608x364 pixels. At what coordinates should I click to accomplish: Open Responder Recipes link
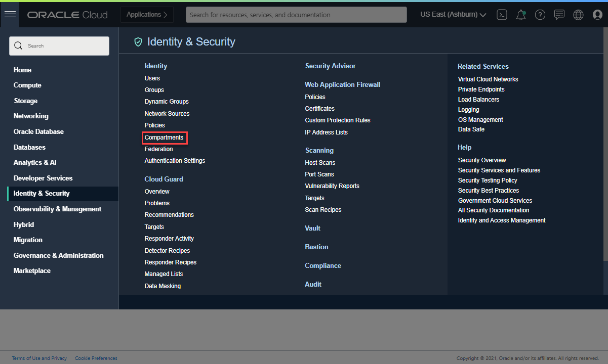pyautogui.click(x=171, y=262)
